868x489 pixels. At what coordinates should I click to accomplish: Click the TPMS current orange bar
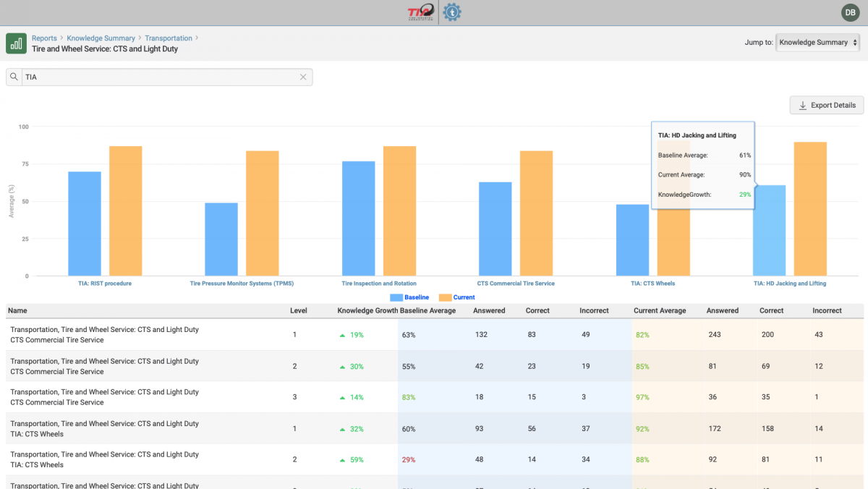(262, 213)
